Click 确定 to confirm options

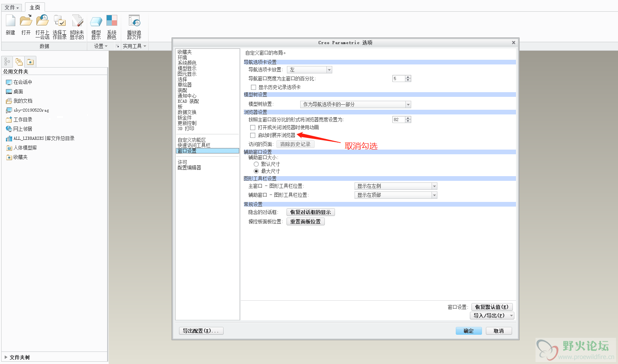coord(469,331)
